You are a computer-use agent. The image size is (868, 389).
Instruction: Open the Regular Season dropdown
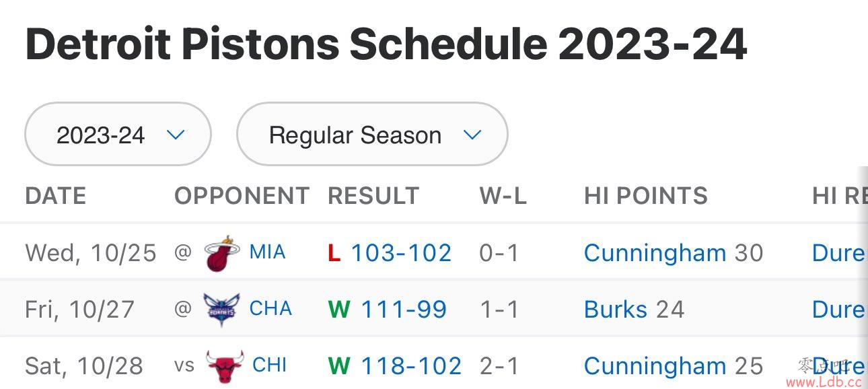click(372, 135)
